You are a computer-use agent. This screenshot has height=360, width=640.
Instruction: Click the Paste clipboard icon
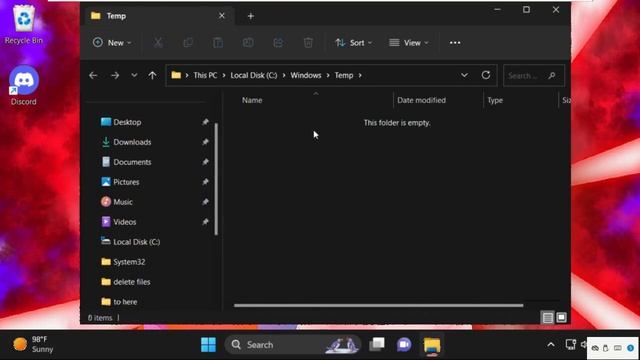[x=218, y=42]
